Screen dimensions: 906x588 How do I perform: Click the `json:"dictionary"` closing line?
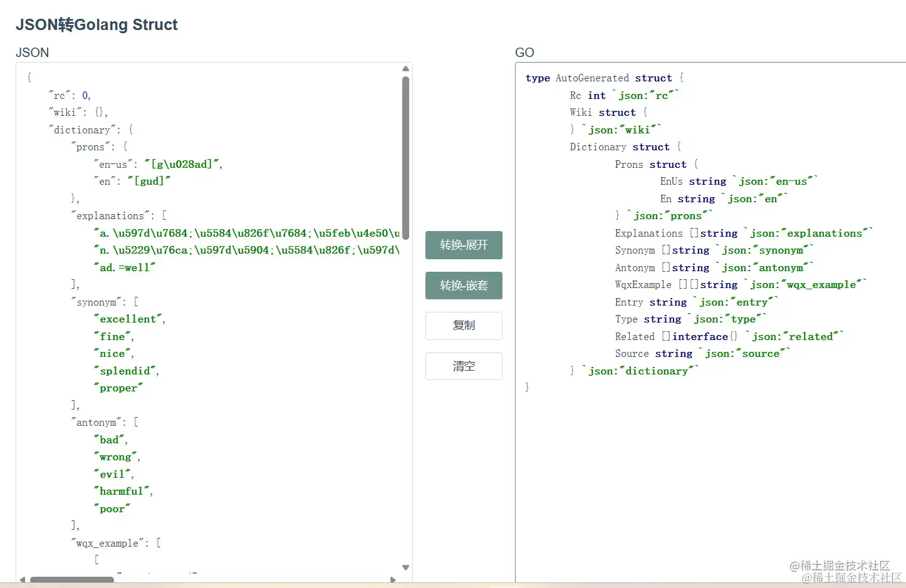tap(635, 371)
